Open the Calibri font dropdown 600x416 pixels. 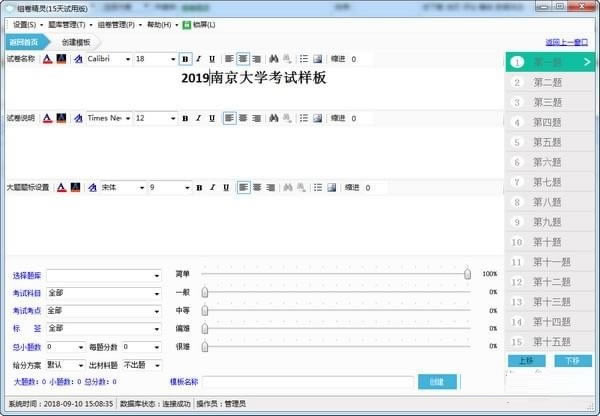127,60
